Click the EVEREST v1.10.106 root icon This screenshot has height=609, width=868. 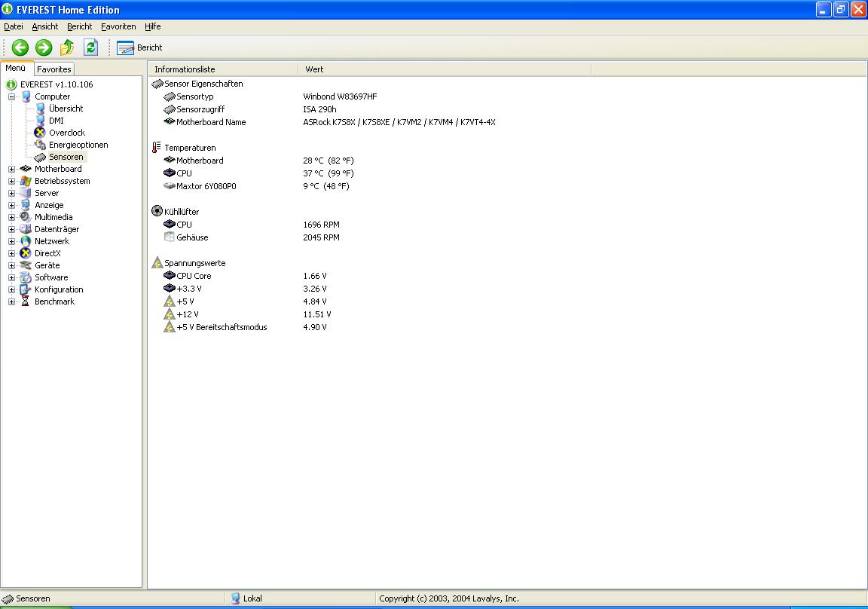tap(11, 84)
